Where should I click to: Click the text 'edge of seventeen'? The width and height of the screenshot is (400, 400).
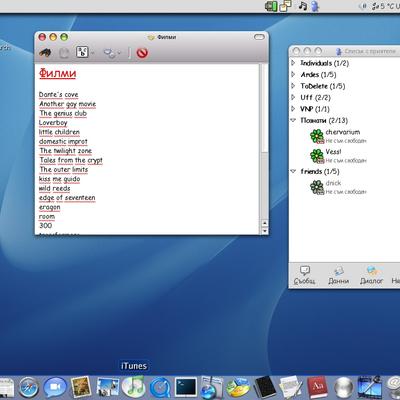67,198
